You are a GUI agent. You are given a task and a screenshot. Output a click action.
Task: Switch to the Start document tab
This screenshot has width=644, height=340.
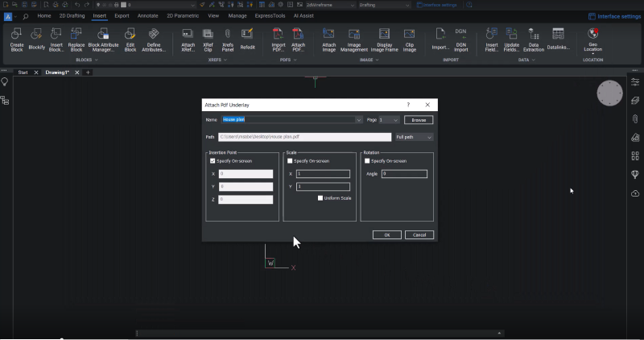[x=23, y=73]
